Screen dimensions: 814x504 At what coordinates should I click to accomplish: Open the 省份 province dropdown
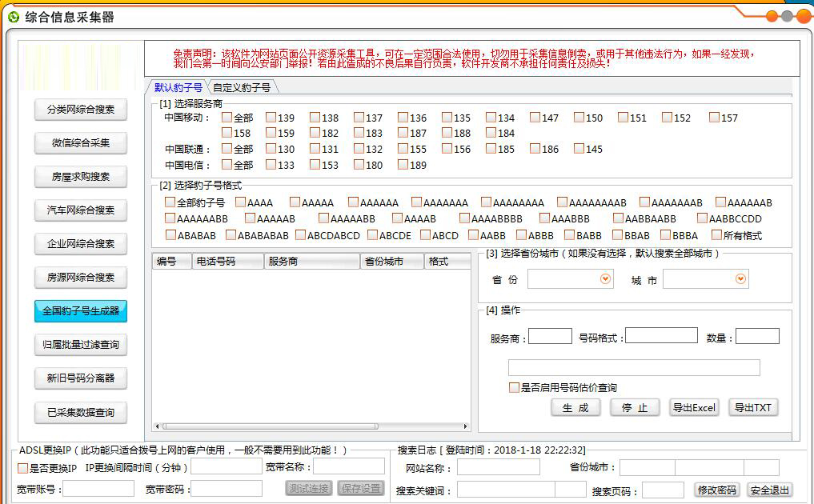605,278
